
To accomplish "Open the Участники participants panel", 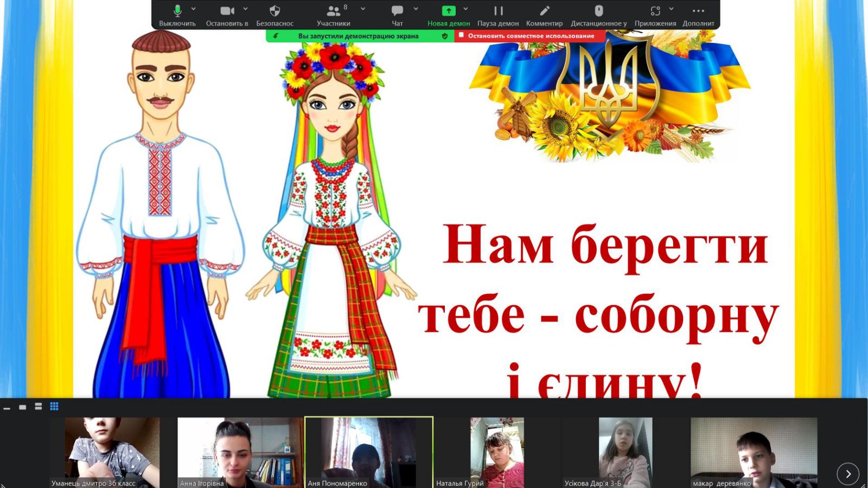I will coord(333,15).
